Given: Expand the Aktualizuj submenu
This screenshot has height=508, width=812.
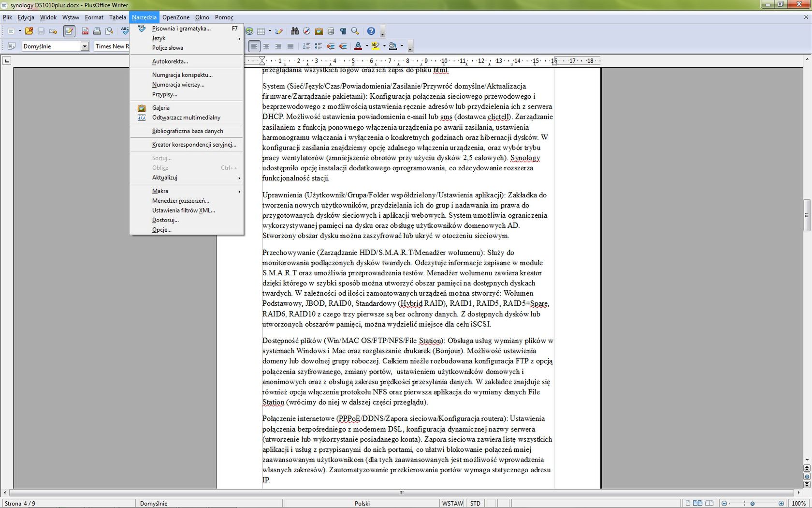Looking at the screenshot, I should coord(187,178).
